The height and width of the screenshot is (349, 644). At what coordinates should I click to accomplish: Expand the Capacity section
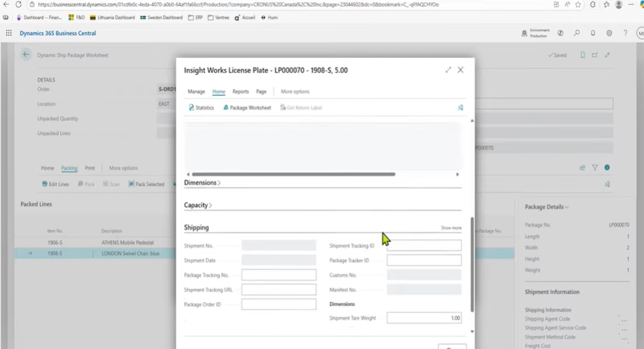[198, 205]
